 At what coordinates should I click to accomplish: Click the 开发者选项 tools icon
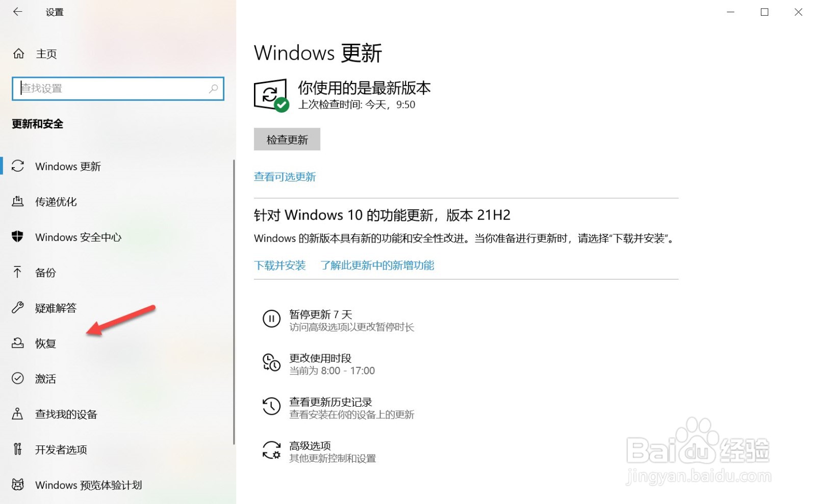[x=18, y=449]
